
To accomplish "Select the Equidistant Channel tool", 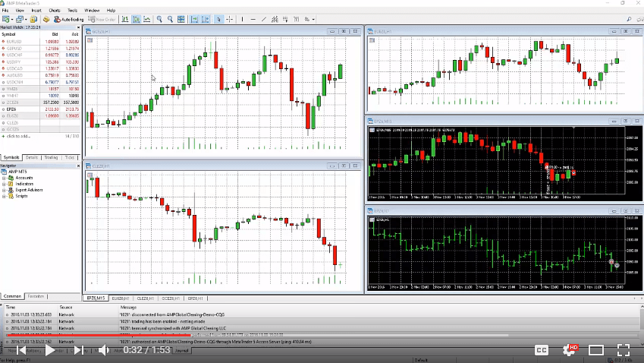I will click(x=275, y=19).
